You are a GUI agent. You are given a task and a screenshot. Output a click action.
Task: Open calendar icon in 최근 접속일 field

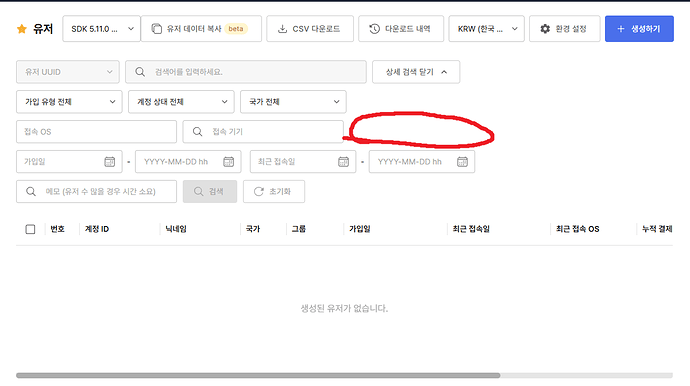click(343, 162)
